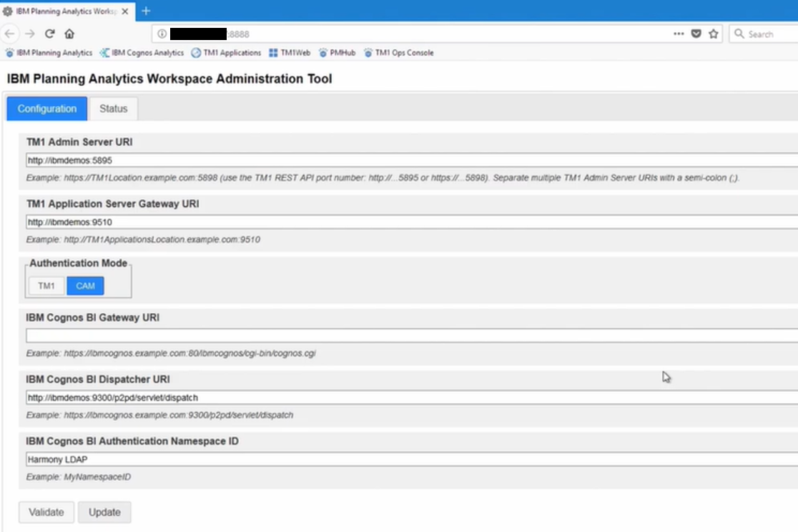Click the 'Example: MyNamespaceID' hint text
Screen dimensions: 798x532
79,477
